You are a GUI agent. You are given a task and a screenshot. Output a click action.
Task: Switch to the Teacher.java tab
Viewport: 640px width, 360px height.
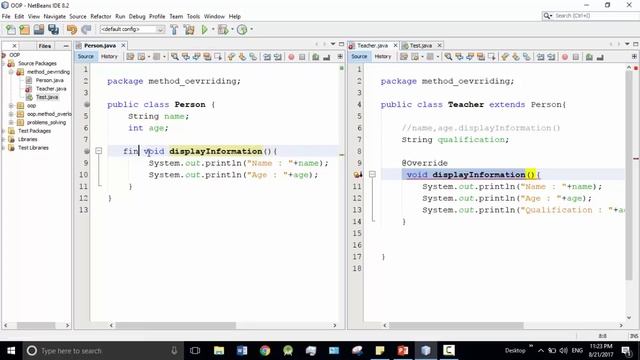tap(372, 45)
